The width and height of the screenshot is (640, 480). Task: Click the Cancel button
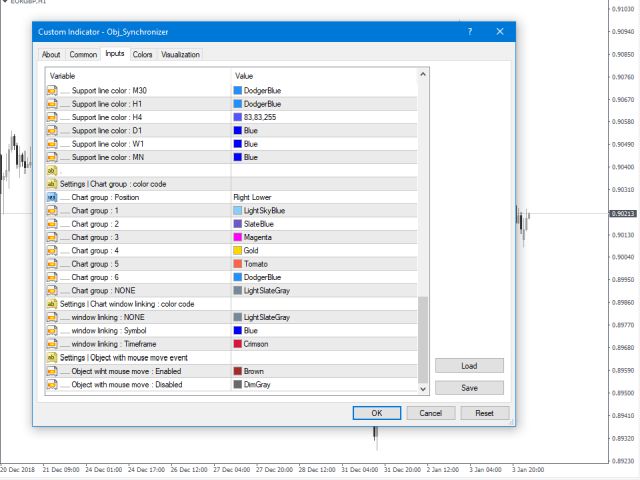click(x=431, y=413)
